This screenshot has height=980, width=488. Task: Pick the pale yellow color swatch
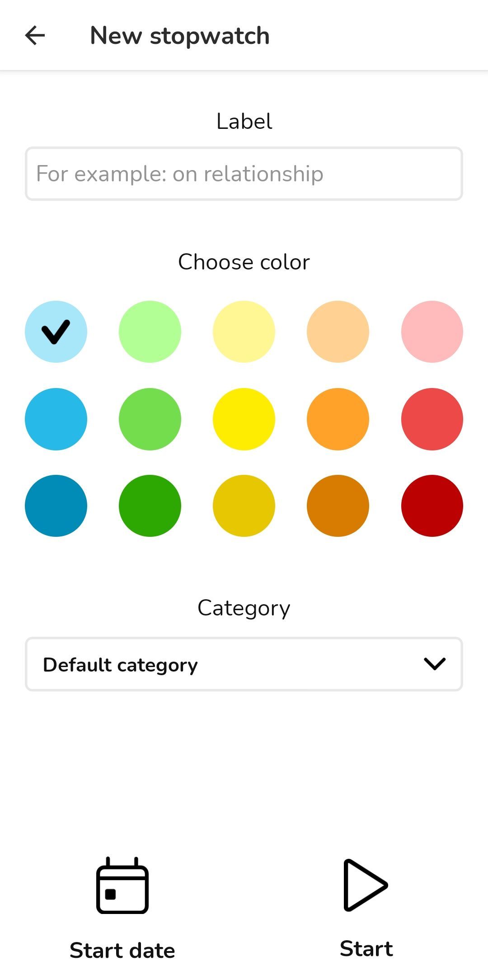click(244, 331)
